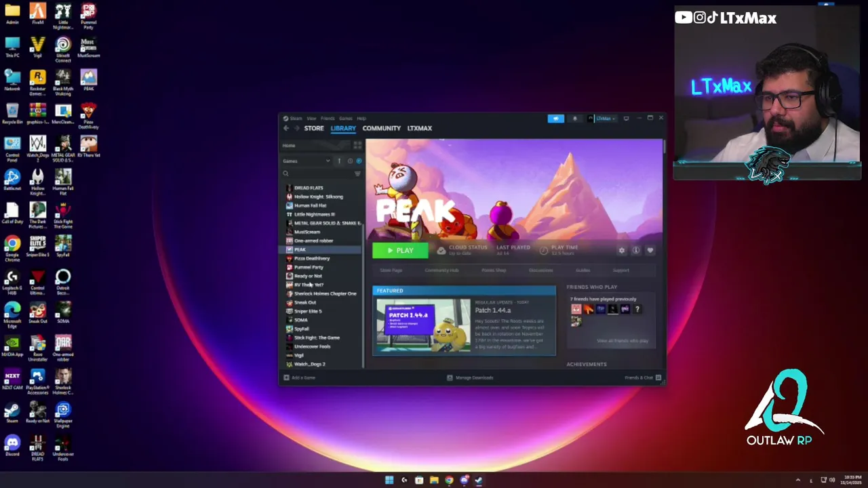Open the Discord desktop shortcut

point(12,446)
